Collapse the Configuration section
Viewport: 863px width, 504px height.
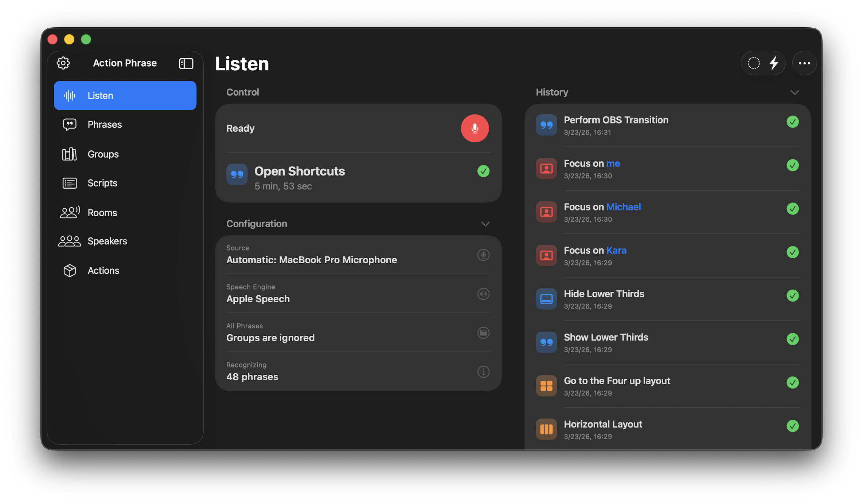point(485,224)
